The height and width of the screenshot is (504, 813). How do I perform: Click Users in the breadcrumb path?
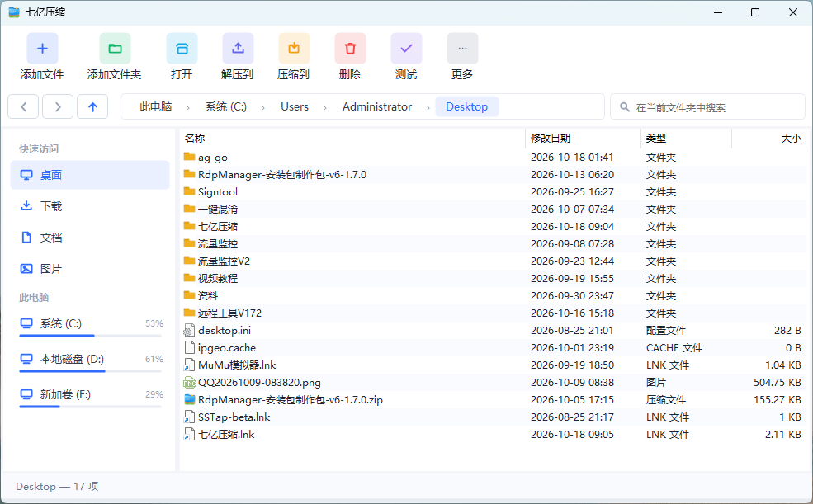click(x=295, y=106)
